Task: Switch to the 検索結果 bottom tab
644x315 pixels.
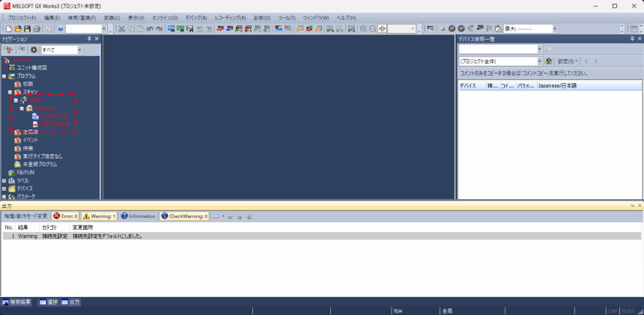Action: (x=17, y=302)
